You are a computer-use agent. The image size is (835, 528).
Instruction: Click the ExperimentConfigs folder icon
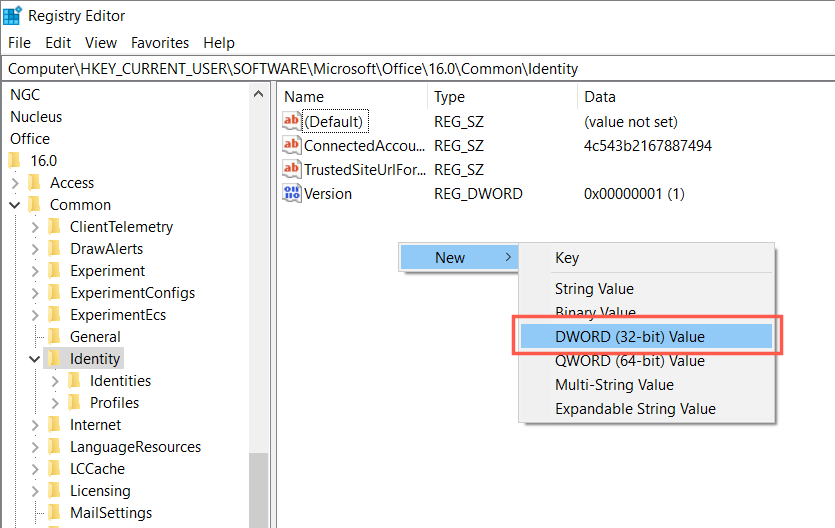pyautogui.click(x=54, y=293)
